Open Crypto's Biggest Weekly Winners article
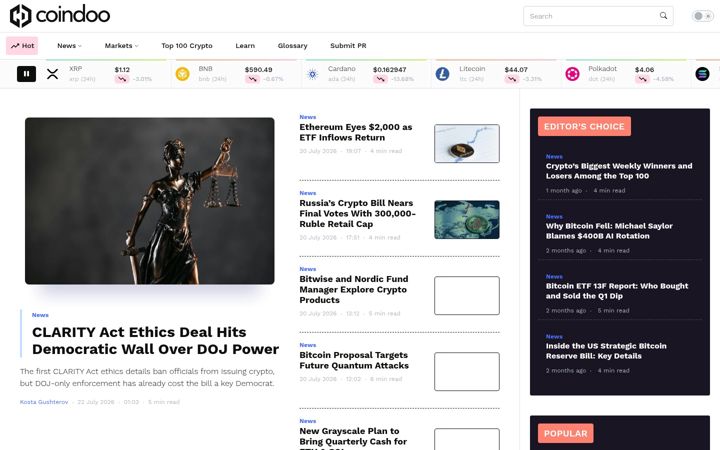 click(x=619, y=171)
